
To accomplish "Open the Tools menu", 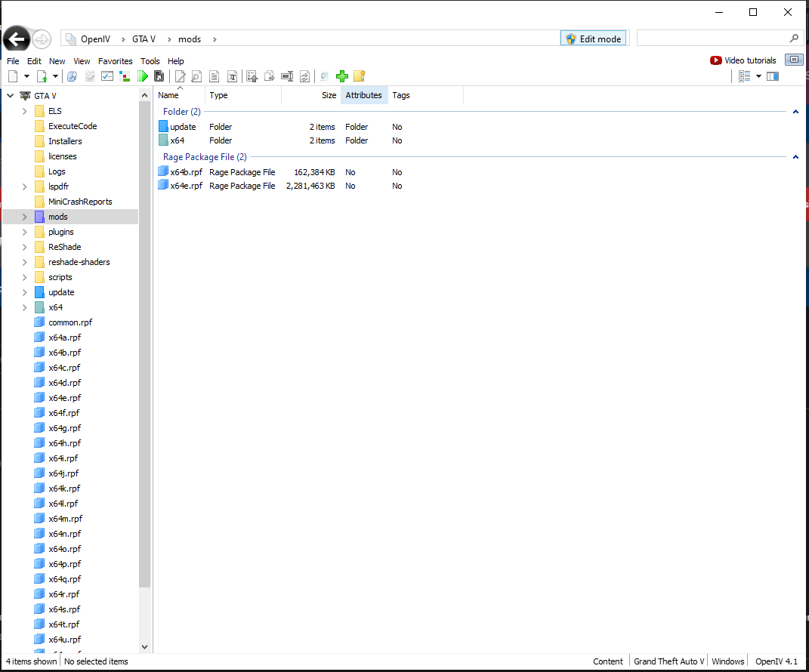I will point(150,61).
